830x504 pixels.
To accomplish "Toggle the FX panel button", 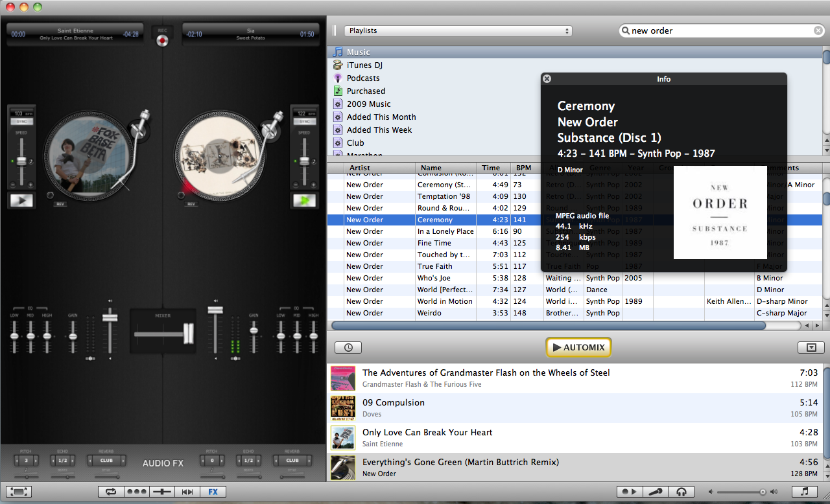I will click(213, 492).
